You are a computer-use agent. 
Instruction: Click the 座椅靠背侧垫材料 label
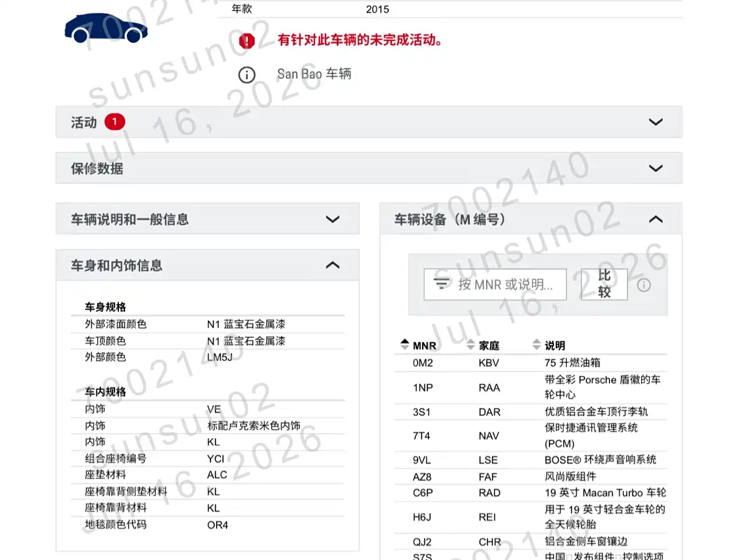(x=126, y=492)
